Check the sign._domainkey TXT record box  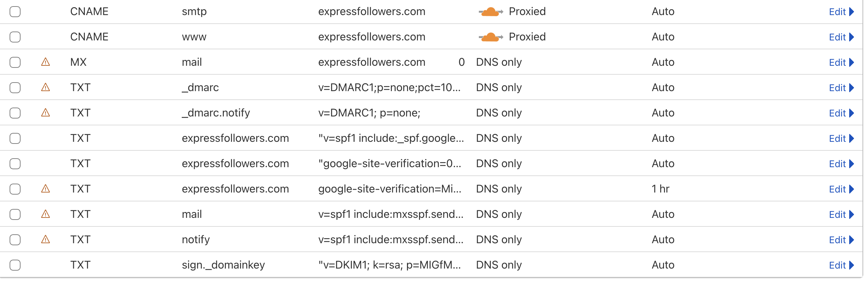pyautogui.click(x=15, y=265)
